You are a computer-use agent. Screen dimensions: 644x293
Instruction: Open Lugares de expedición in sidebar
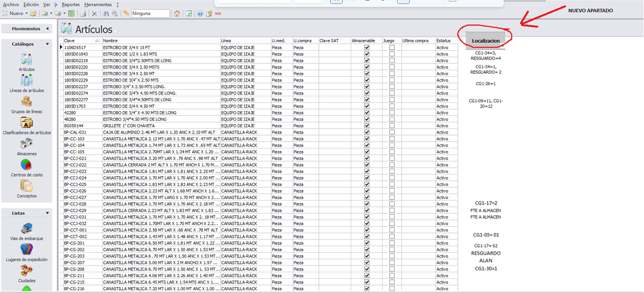click(x=27, y=253)
